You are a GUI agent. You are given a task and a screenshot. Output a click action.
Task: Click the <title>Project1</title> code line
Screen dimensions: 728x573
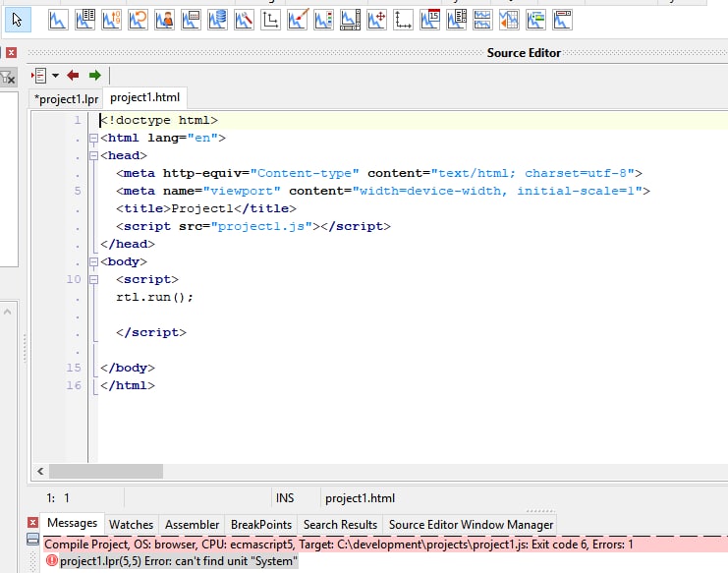[206, 208]
